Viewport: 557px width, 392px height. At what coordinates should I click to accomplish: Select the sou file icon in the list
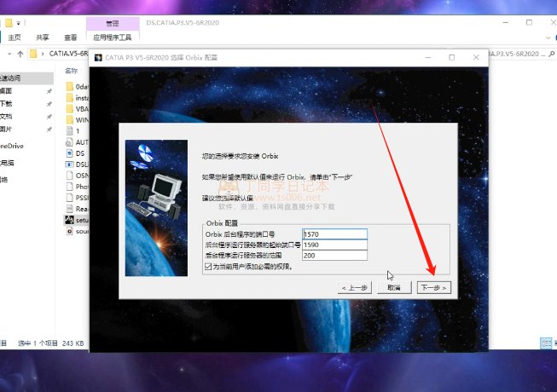[x=70, y=231]
